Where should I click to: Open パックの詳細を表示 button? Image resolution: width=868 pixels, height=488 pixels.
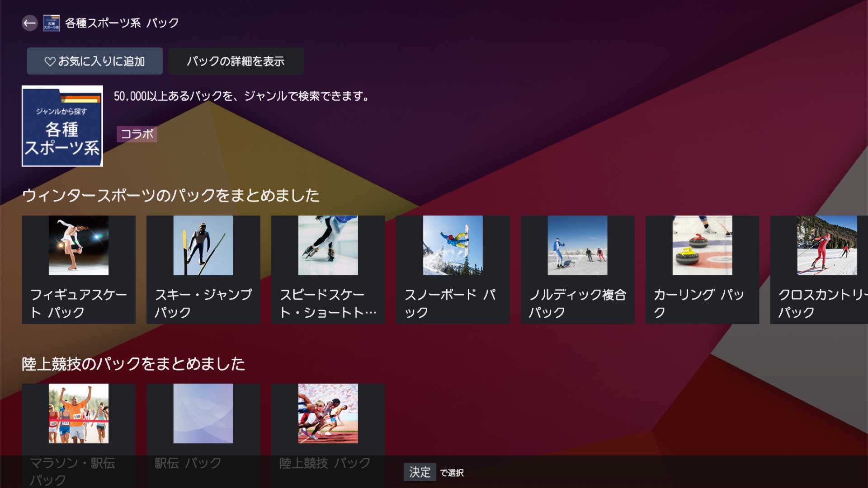pos(236,61)
